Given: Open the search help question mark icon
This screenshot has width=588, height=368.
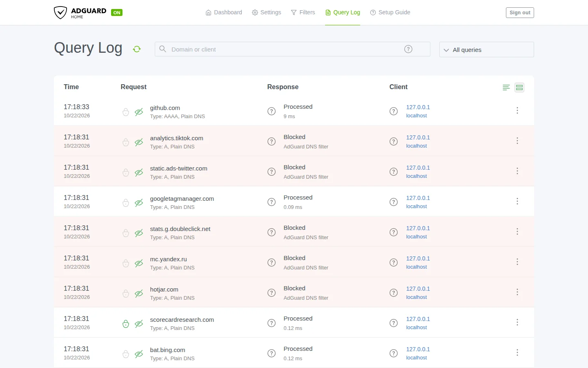Looking at the screenshot, I should (408, 49).
